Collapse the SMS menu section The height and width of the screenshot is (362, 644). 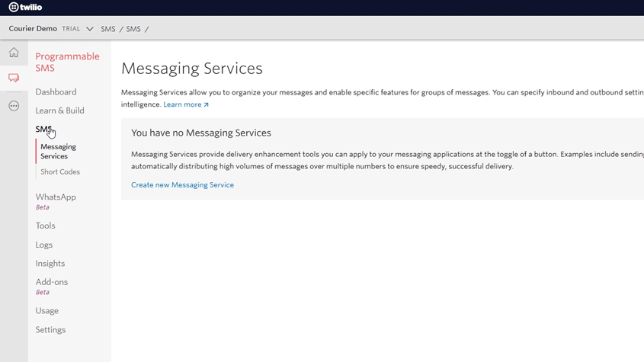click(x=43, y=129)
